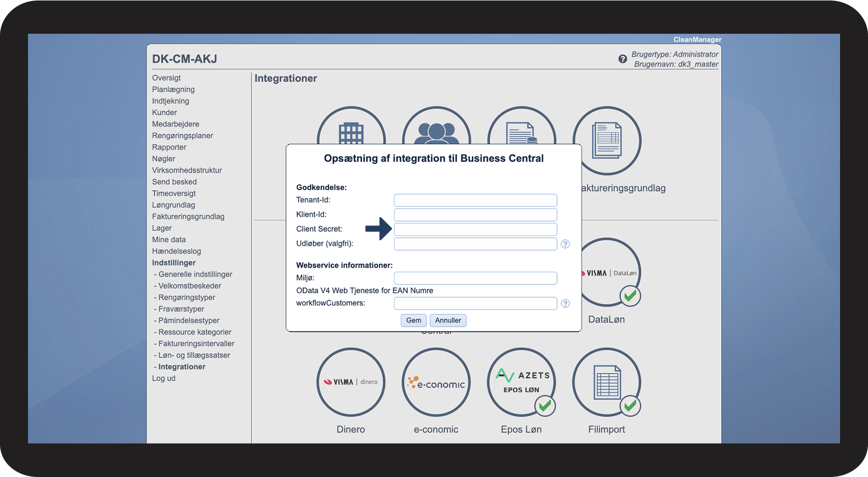Open the Azets Epos Løn integration
The image size is (868, 477).
point(521,382)
